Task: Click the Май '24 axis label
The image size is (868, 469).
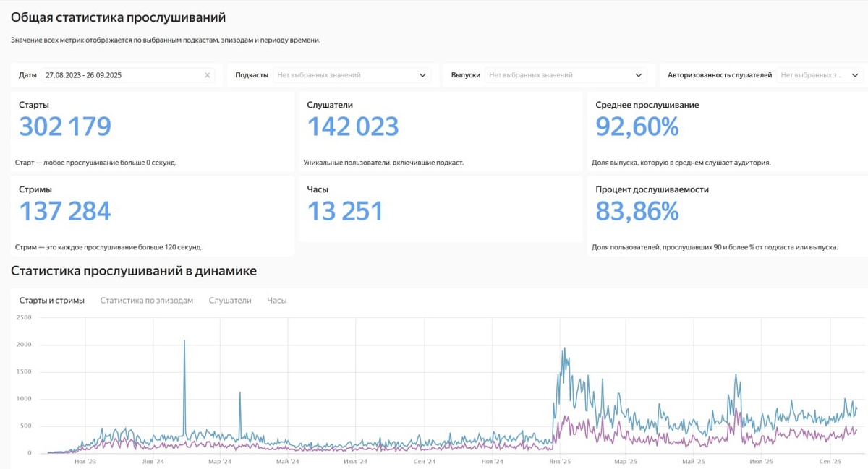Action: [x=288, y=461]
